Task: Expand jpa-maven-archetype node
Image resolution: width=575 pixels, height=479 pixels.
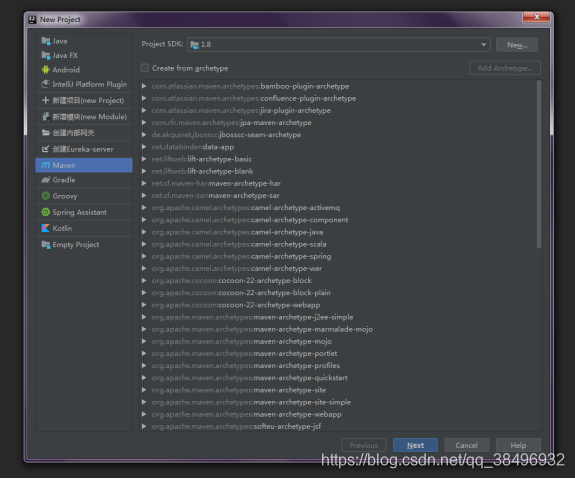Action: coord(144,123)
